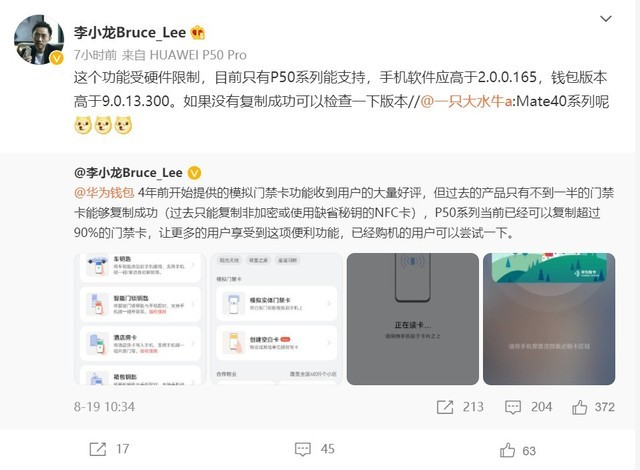Open the quoted @李小龙Bruce_Lee author link
This screenshot has height=470, width=640.
click(128, 173)
